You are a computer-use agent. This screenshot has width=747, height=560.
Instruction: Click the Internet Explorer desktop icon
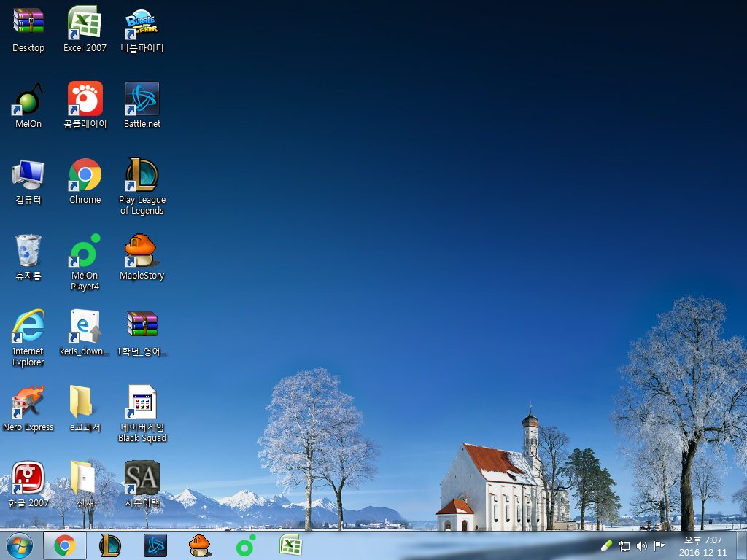(28, 326)
